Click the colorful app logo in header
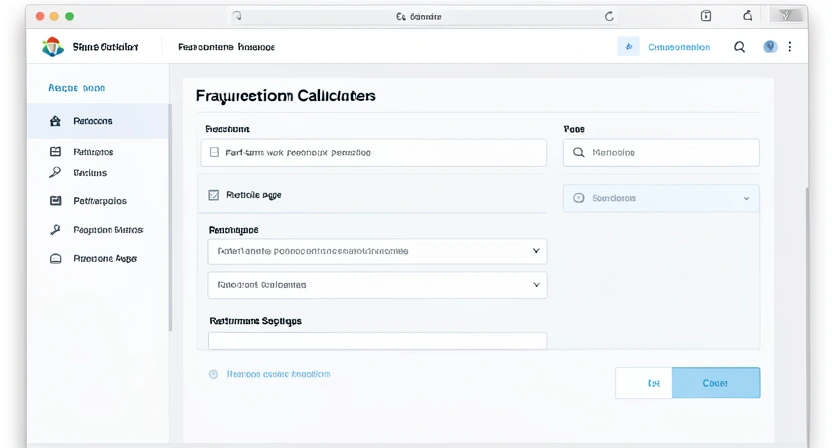832x448 pixels. point(53,47)
